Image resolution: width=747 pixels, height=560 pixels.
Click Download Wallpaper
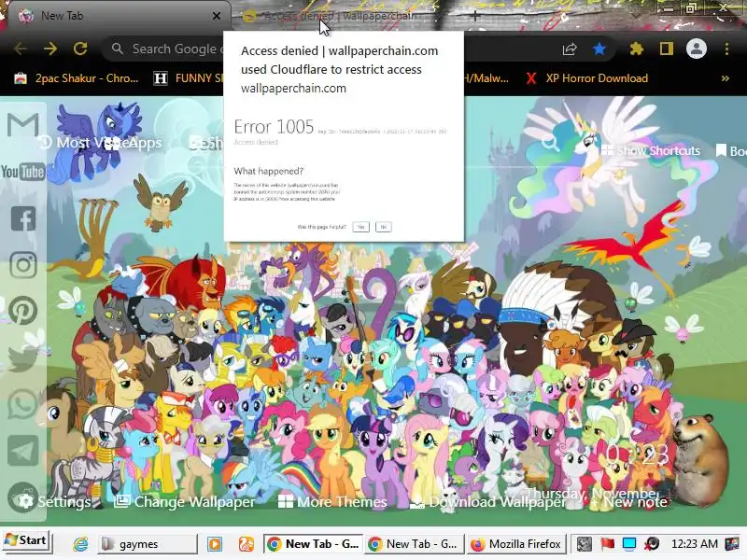point(487,501)
